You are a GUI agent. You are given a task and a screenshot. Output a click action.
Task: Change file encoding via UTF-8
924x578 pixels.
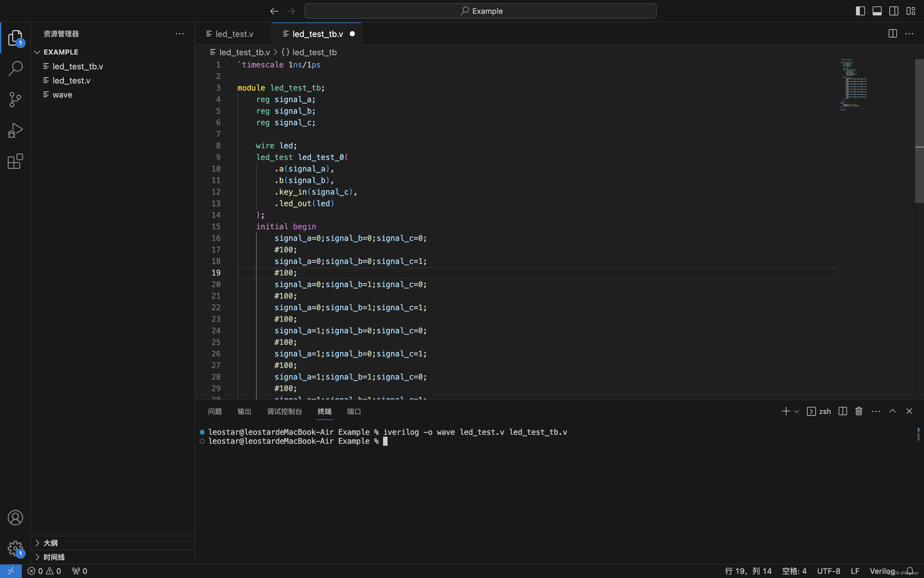click(x=828, y=571)
